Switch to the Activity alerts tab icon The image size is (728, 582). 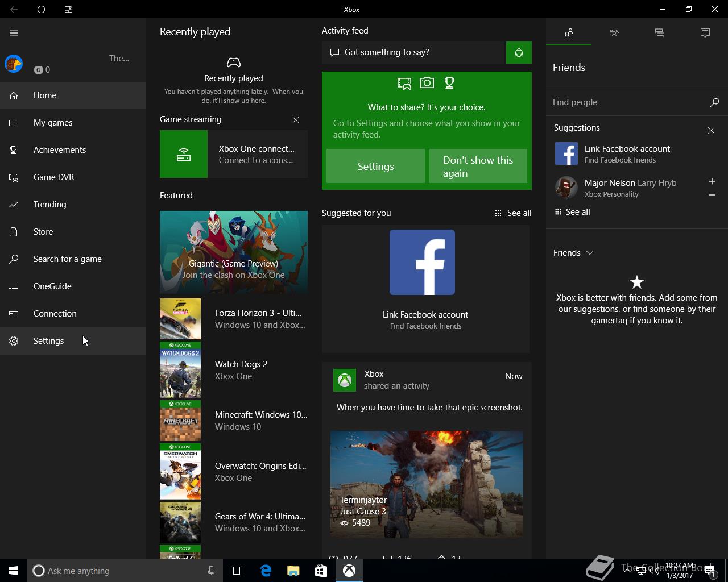point(705,33)
